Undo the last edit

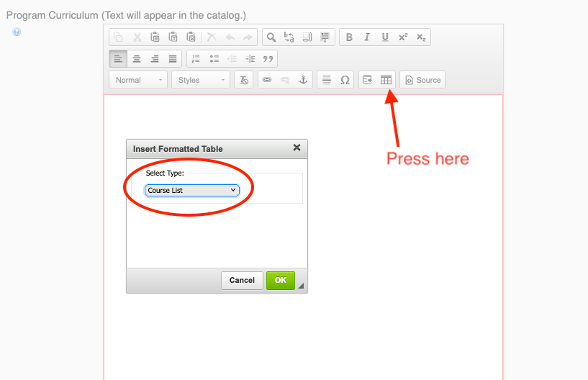coord(230,37)
